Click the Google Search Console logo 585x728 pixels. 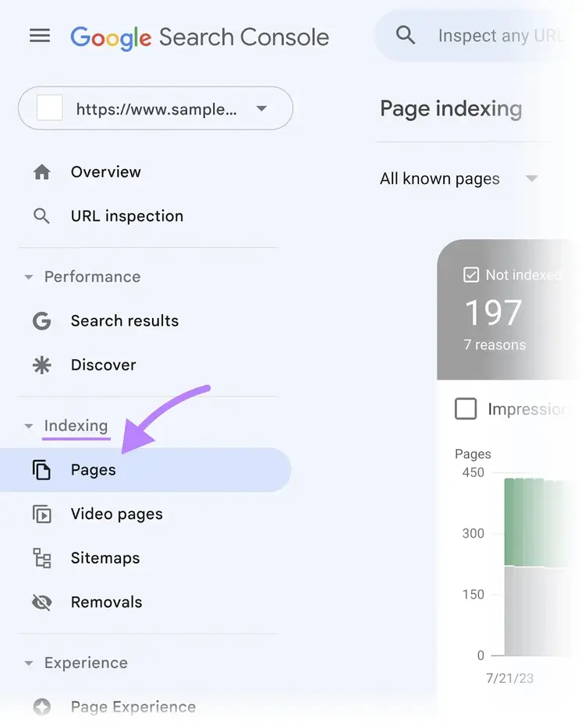tap(200, 37)
